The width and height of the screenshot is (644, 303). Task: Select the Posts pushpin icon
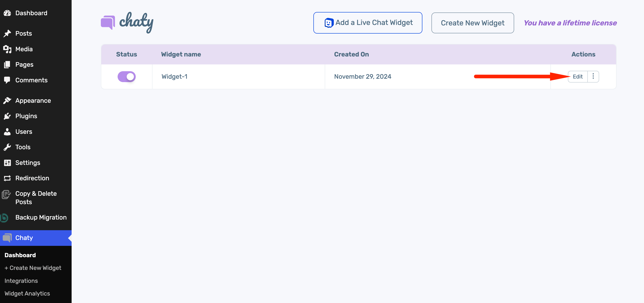(x=7, y=33)
